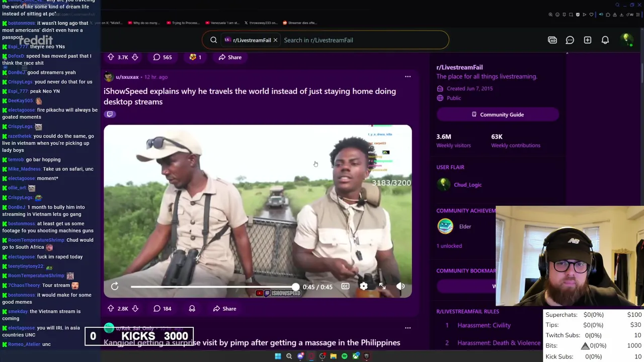Expand rule 2 Harassment: Death & Violence
The height and width of the screenshot is (362, 644).
tap(499, 343)
